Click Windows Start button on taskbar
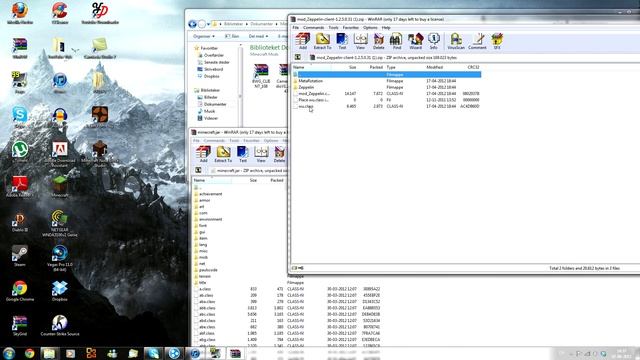 9,353
